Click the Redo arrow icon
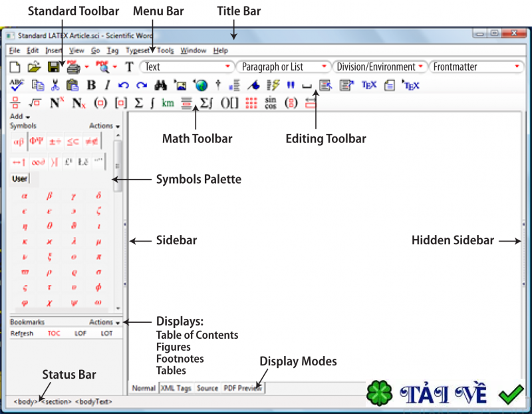532x414 pixels. click(142, 85)
